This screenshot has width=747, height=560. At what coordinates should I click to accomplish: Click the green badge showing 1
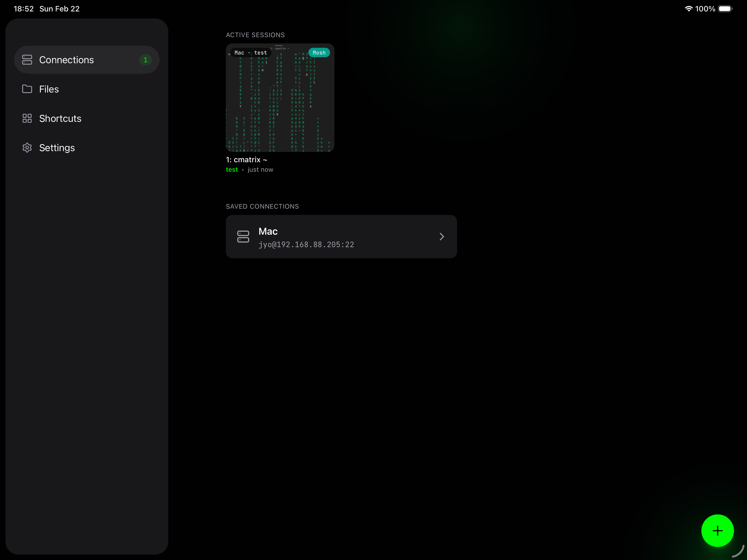click(x=145, y=60)
